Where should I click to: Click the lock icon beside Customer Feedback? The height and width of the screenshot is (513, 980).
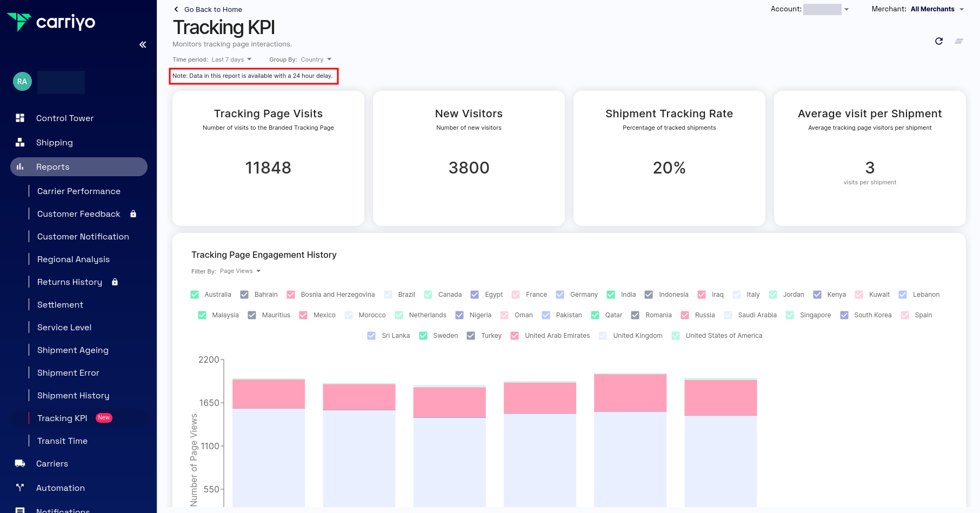[133, 214]
